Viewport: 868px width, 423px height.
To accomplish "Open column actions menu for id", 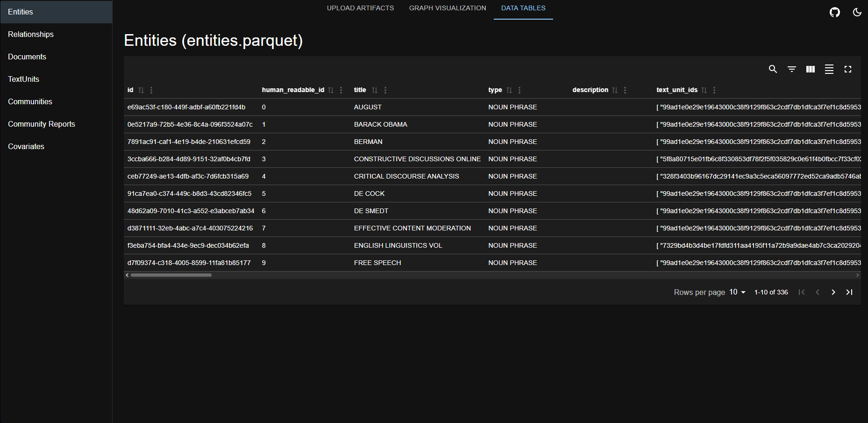I will 151,90.
